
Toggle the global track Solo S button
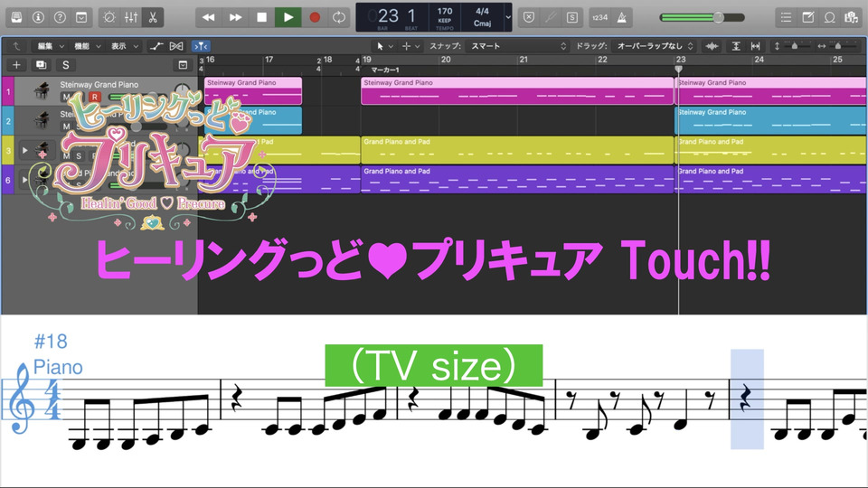coord(65,65)
